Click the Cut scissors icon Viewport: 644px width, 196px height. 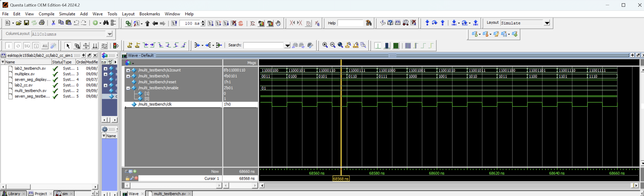pos(53,23)
